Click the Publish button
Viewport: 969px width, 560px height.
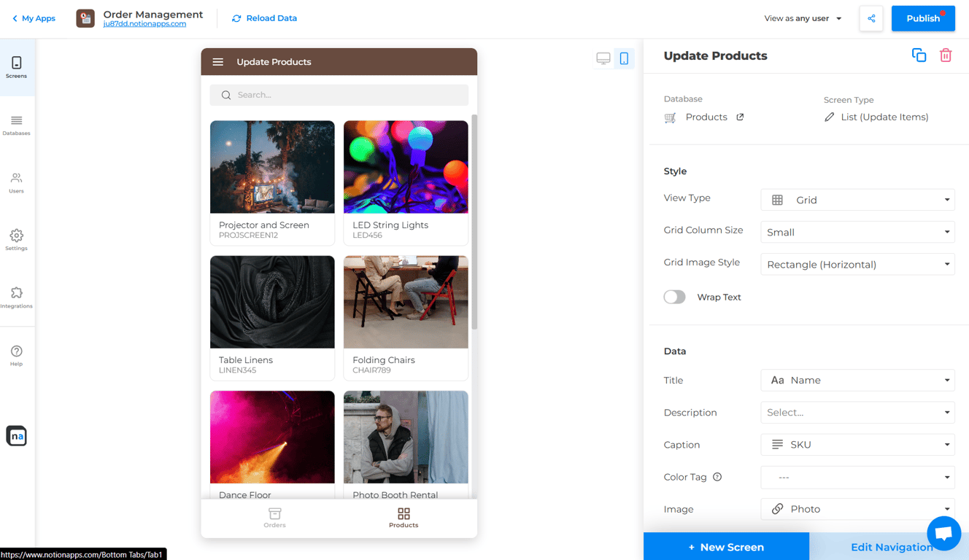tap(923, 18)
